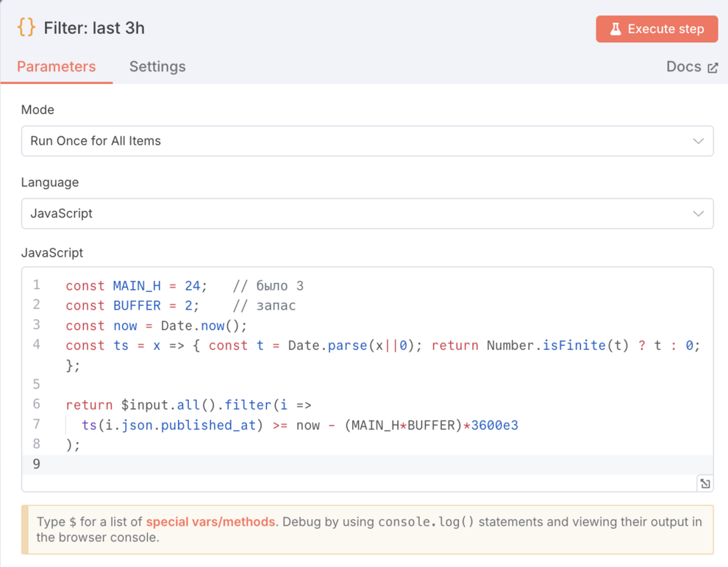
Task: Click the flask icon on Execute step
Action: pos(615,29)
